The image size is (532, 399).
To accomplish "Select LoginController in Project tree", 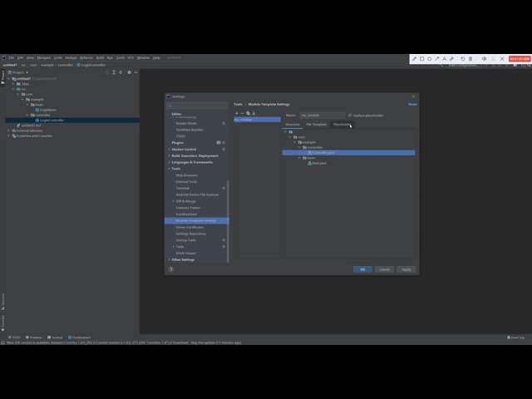I will pyautogui.click(x=72, y=120).
